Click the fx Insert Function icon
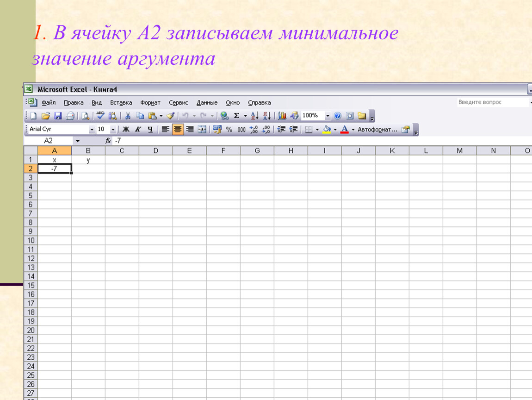 pos(108,141)
